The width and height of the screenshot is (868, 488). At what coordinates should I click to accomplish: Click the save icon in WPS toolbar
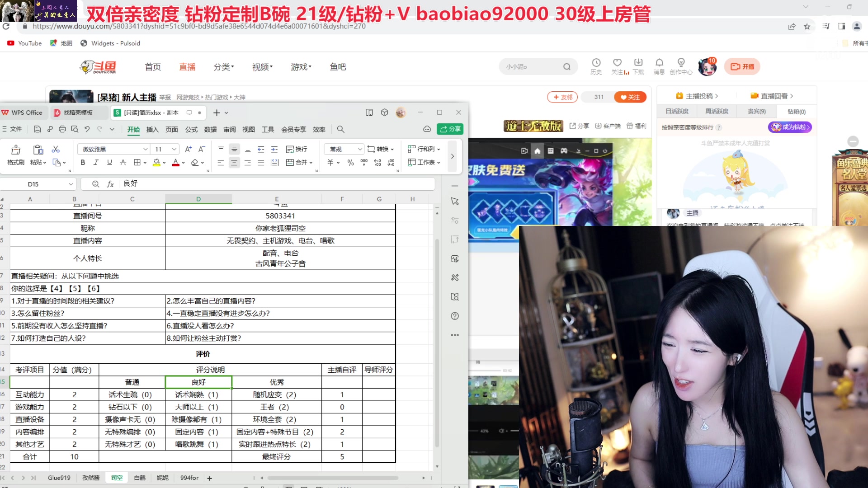pos(38,129)
